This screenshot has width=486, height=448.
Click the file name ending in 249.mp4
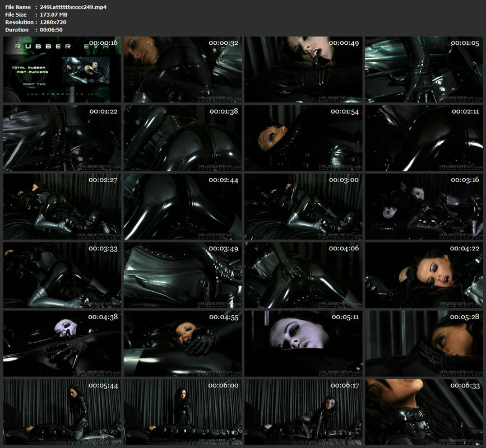[73, 7]
